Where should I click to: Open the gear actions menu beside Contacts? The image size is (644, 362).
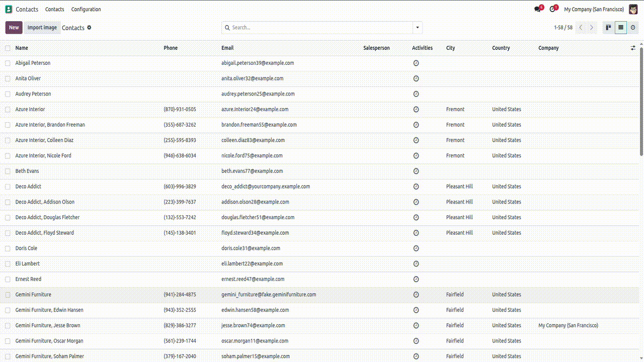90,28
